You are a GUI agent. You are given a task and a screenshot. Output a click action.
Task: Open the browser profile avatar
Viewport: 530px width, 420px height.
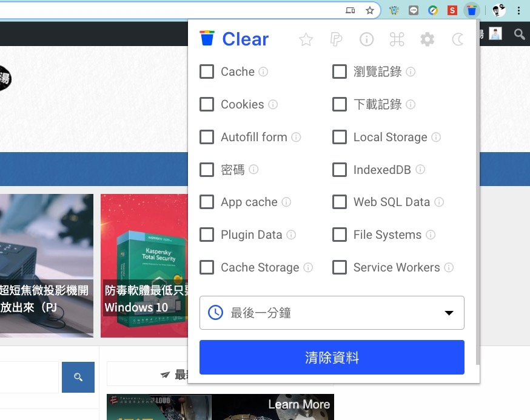(x=499, y=10)
